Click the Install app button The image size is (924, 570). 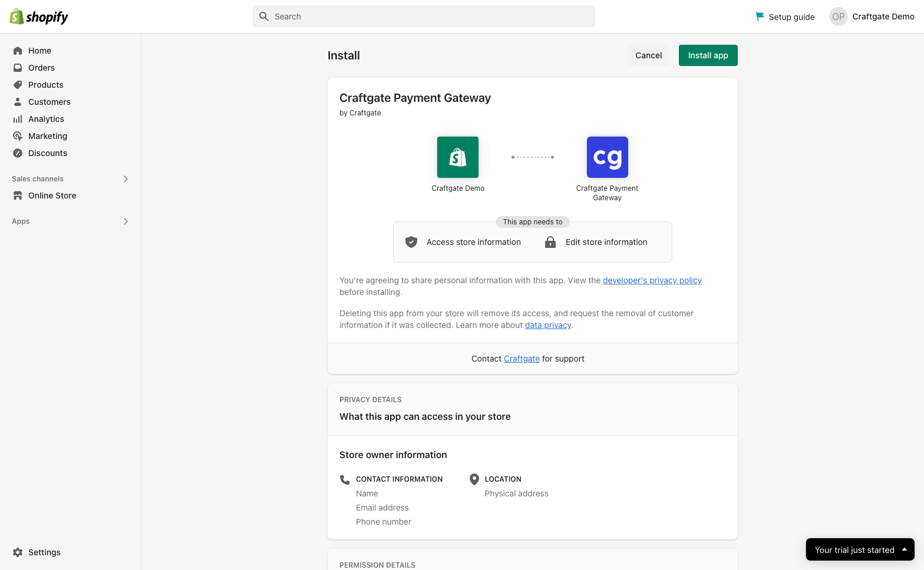(708, 55)
